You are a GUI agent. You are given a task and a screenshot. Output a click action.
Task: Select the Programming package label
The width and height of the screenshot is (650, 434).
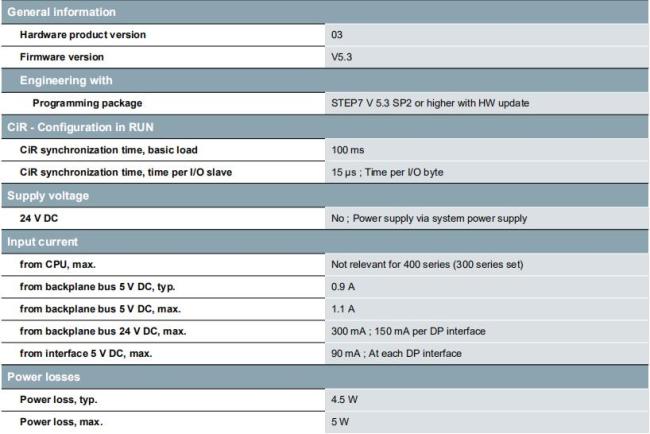tap(86, 103)
